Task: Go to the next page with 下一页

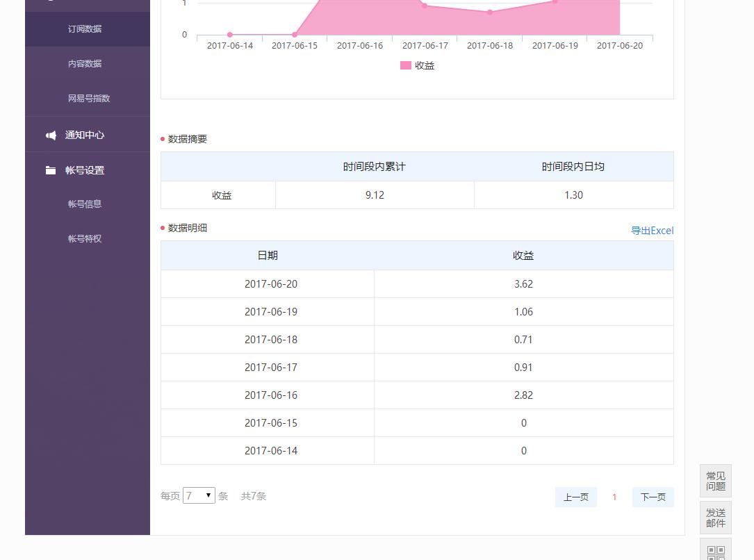Action: pyautogui.click(x=653, y=497)
